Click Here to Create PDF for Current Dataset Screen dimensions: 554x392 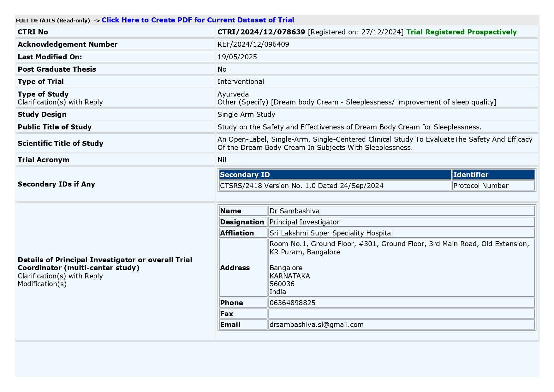(198, 20)
